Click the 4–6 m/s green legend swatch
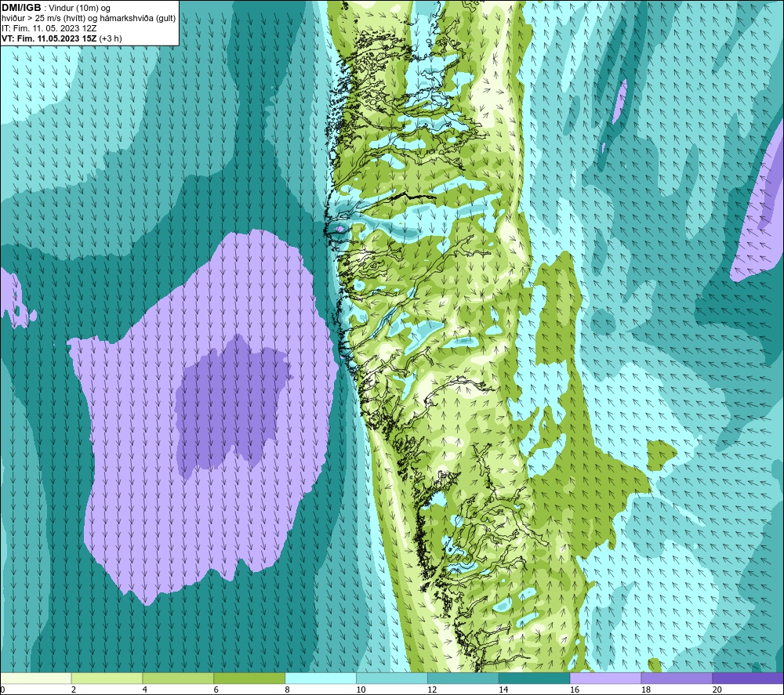This screenshot has height=695, width=784. coord(178,678)
